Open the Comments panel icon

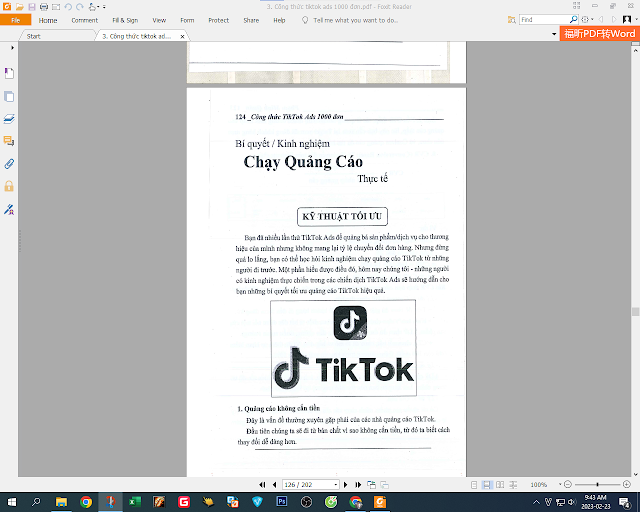[x=9, y=141]
